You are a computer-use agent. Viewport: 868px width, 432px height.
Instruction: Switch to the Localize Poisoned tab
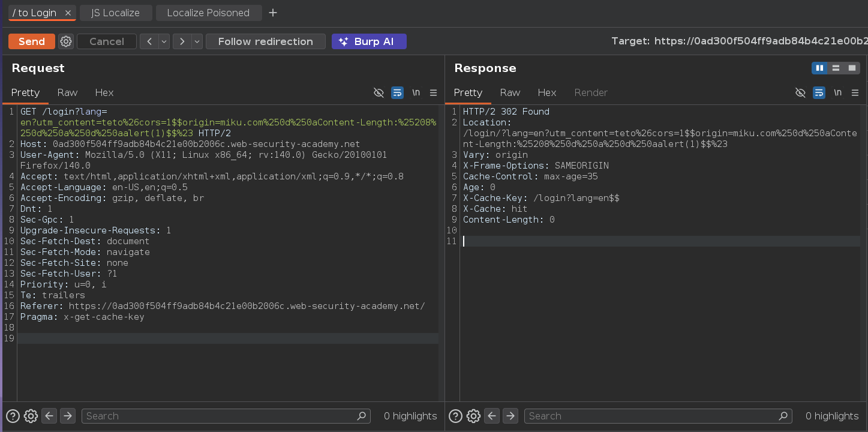pyautogui.click(x=208, y=13)
